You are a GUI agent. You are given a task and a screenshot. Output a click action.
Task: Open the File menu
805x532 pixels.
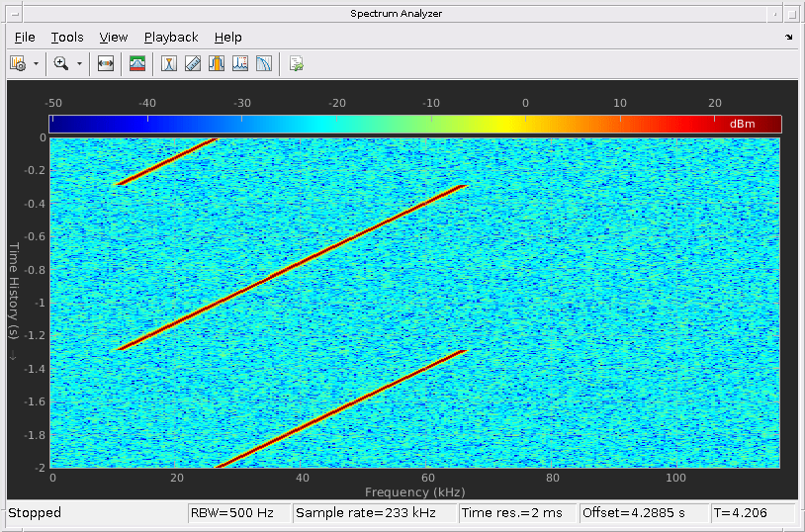tap(25, 37)
